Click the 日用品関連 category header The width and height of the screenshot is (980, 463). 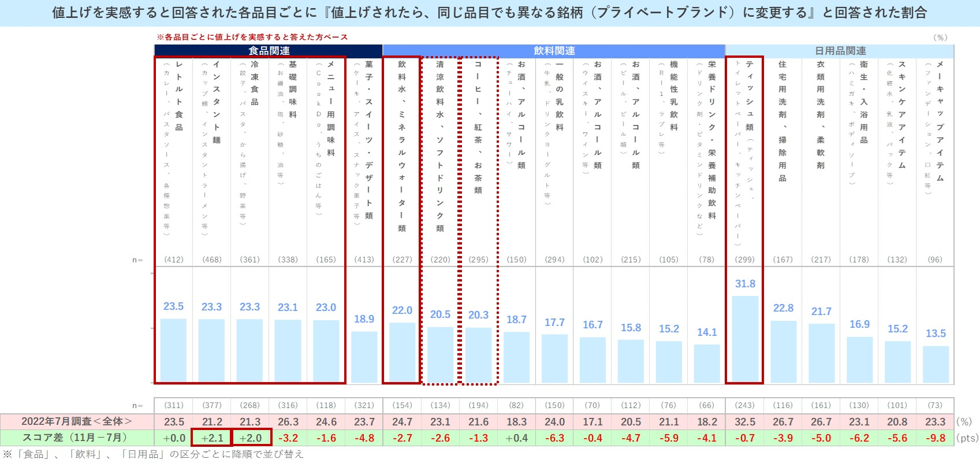click(840, 51)
